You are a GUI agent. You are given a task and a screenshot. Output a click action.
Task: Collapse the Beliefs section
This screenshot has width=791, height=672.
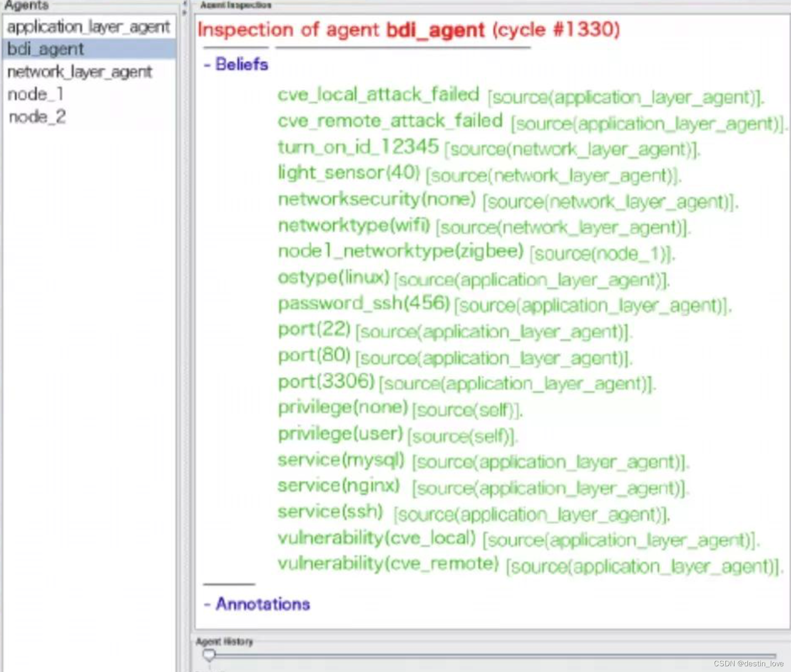click(x=236, y=64)
